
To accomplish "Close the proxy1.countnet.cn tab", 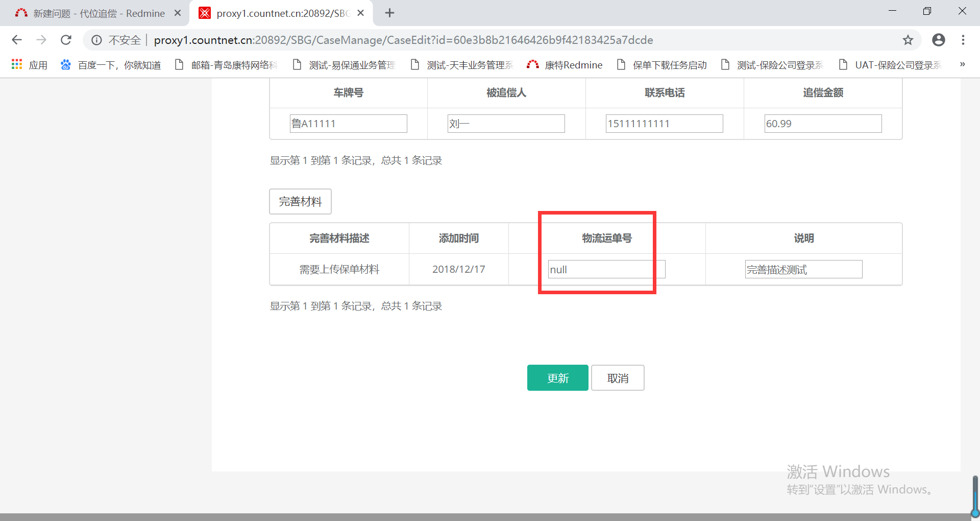I will pyautogui.click(x=360, y=13).
